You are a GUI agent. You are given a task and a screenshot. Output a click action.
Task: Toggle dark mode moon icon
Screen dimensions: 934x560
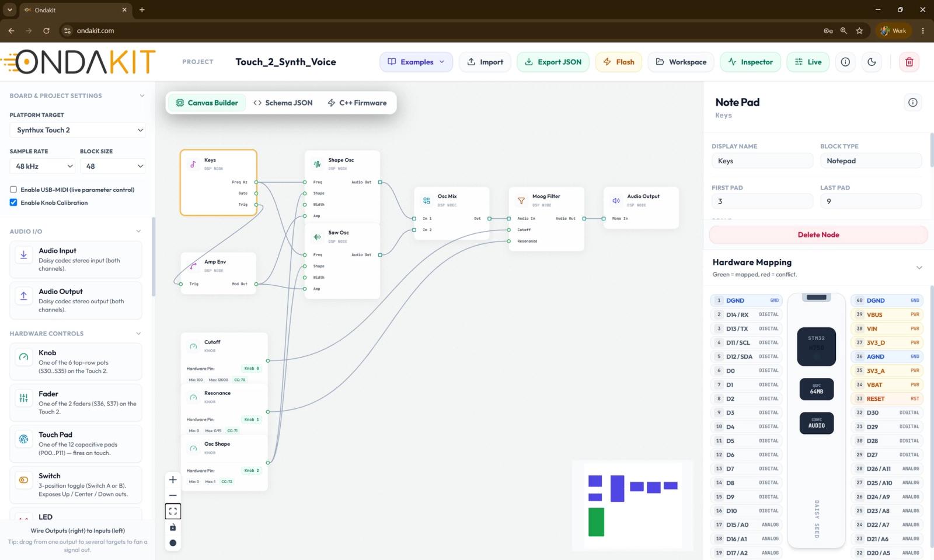click(872, 62)
